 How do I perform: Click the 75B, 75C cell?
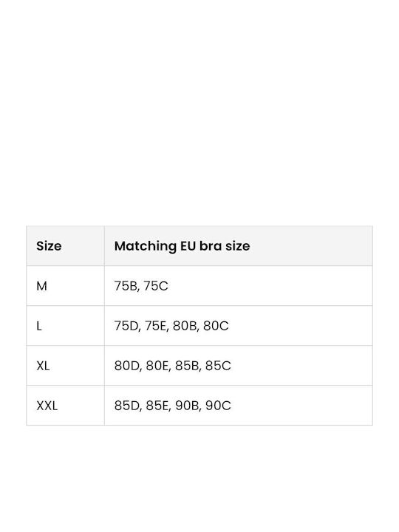point(239,286)
